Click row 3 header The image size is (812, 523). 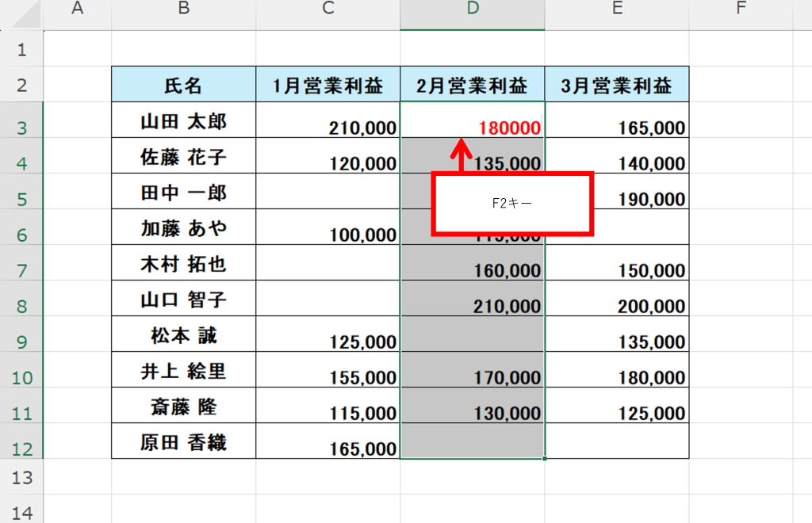21,120
